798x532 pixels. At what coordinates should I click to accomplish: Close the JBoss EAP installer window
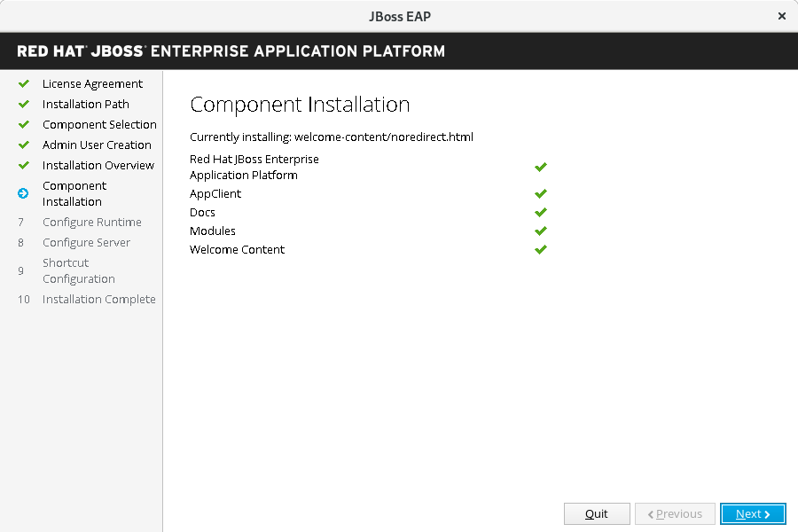tap(781, 16)
